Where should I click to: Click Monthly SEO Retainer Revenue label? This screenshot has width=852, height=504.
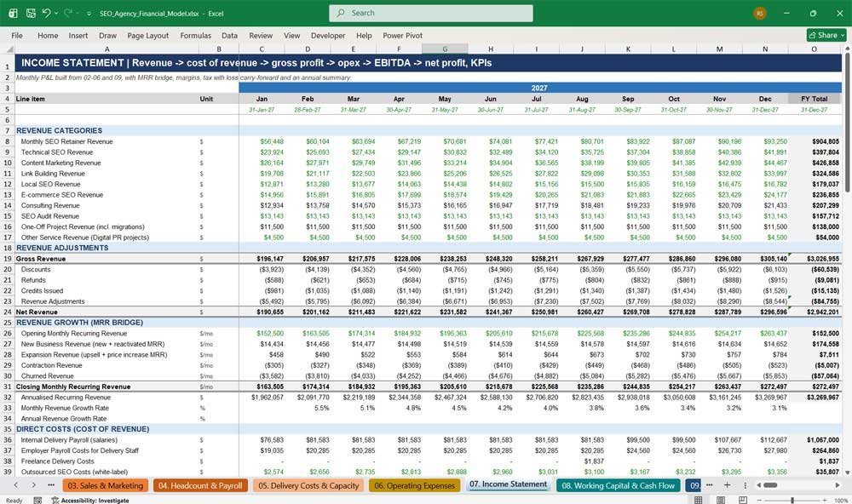tap(66, 141)
